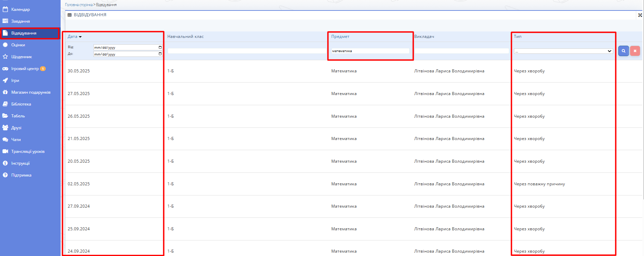Click the Головна сторінка breadcrumb link
This screenshot has width=644, height=256.
tap(79, 5)
